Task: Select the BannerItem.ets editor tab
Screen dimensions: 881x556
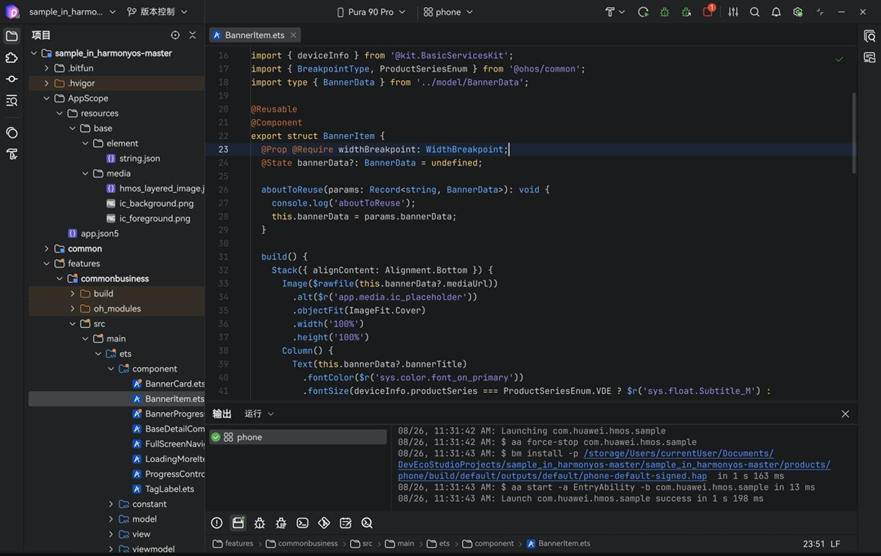Action: click(255, 35)
